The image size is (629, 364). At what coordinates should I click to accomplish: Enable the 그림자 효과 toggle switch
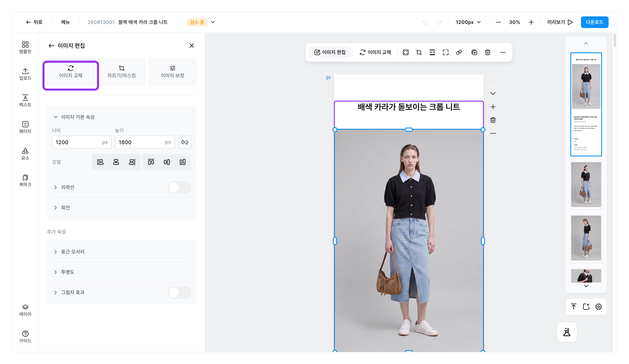180,293
